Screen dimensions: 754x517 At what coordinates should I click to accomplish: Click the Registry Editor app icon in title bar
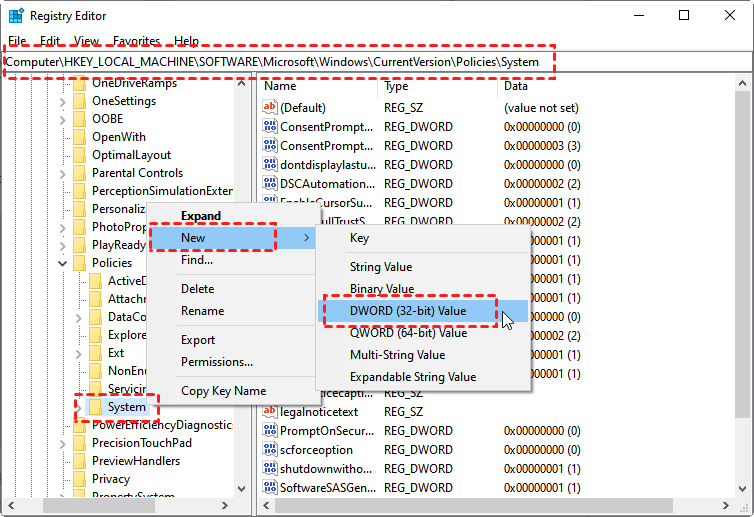(16, 15)
